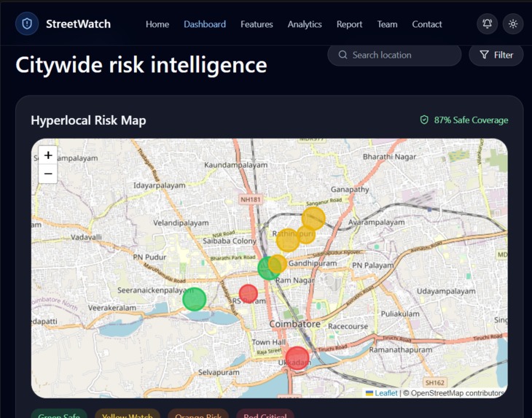Open the Contact nav item
532x418 pixels.
[x=427, y=24]
